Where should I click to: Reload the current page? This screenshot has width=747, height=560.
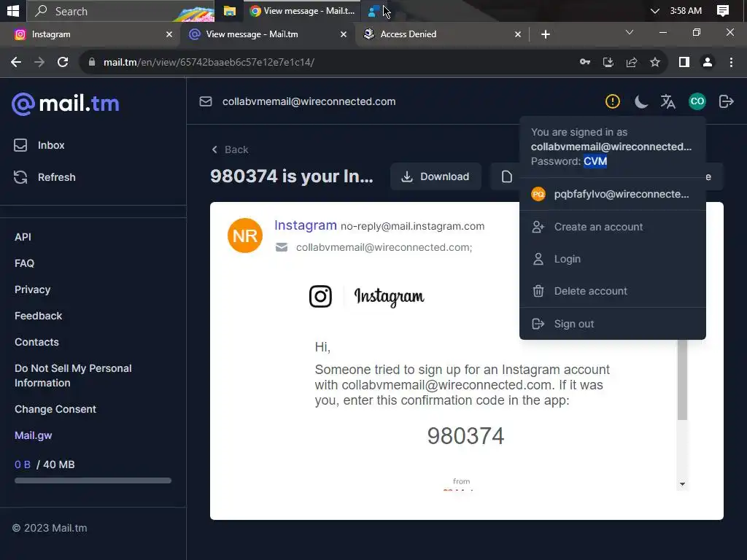click(63, 62)
